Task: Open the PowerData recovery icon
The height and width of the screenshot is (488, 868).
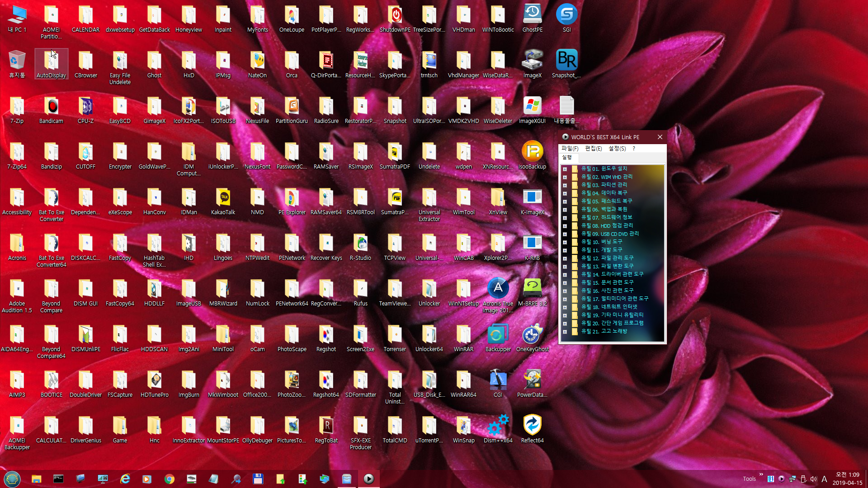Action: [x=532, y=384]
